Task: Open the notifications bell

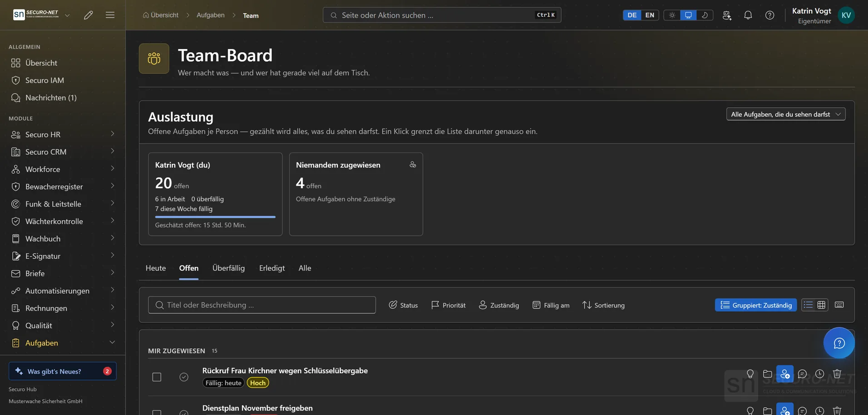Action: tap(748, 15)
